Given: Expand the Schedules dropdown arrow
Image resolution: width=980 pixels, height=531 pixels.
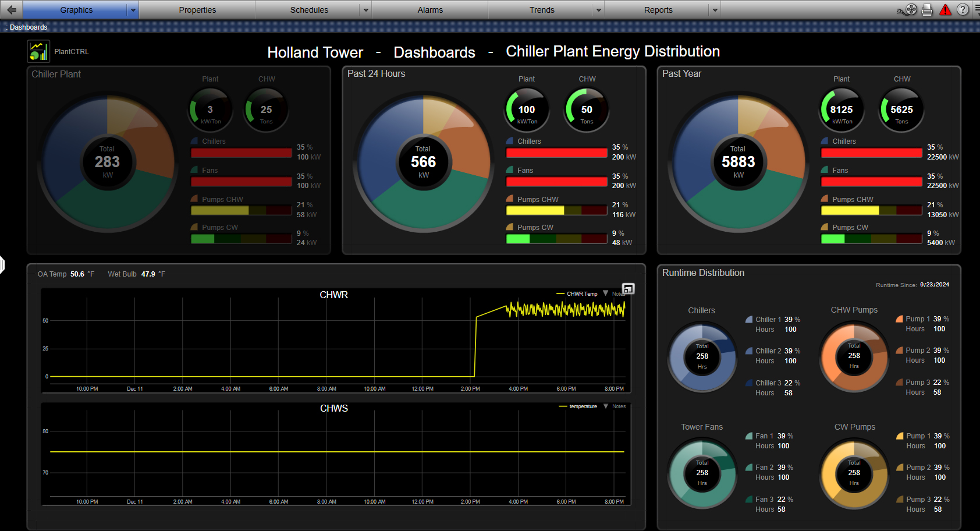Looking at the screenshot, I should pyautogui.click(x=366, y=10).
